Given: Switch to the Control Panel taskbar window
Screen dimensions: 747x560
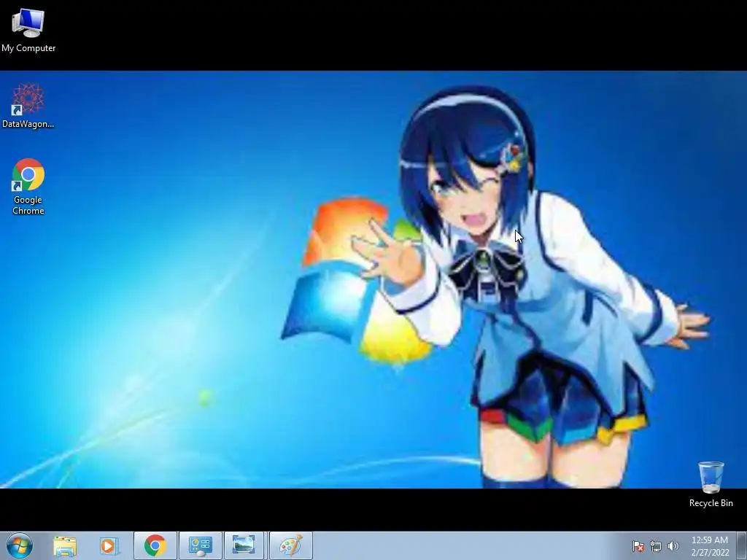Looking at the screenshot, I should (x=201, y=545).
